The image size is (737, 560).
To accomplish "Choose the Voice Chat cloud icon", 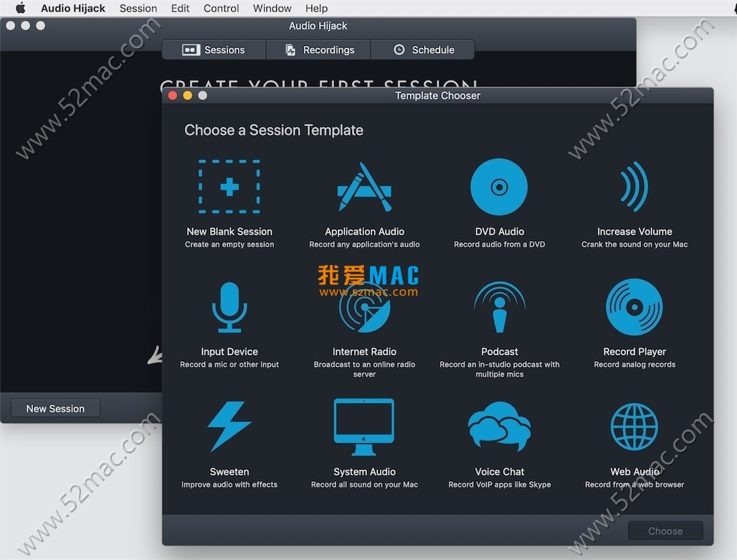I will [500, 426].
